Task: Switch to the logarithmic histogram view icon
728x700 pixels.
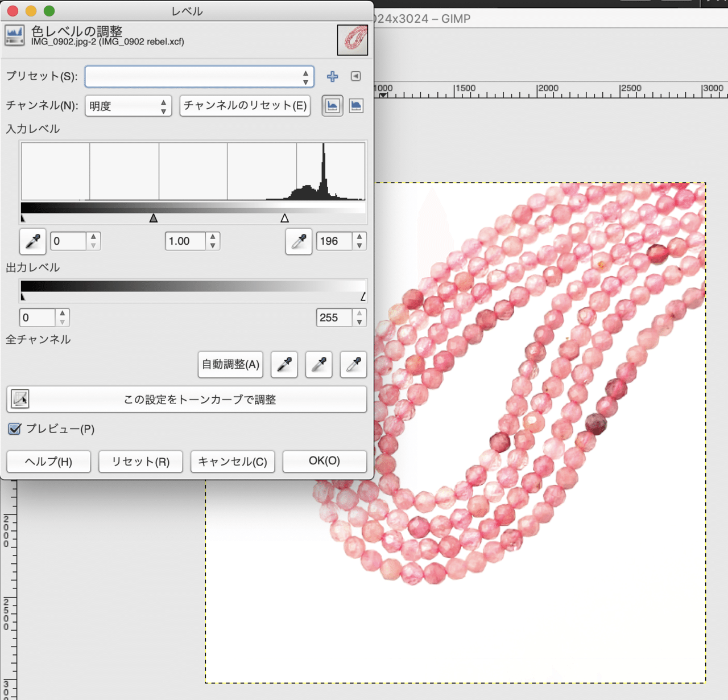Action: tap(356, 106)
